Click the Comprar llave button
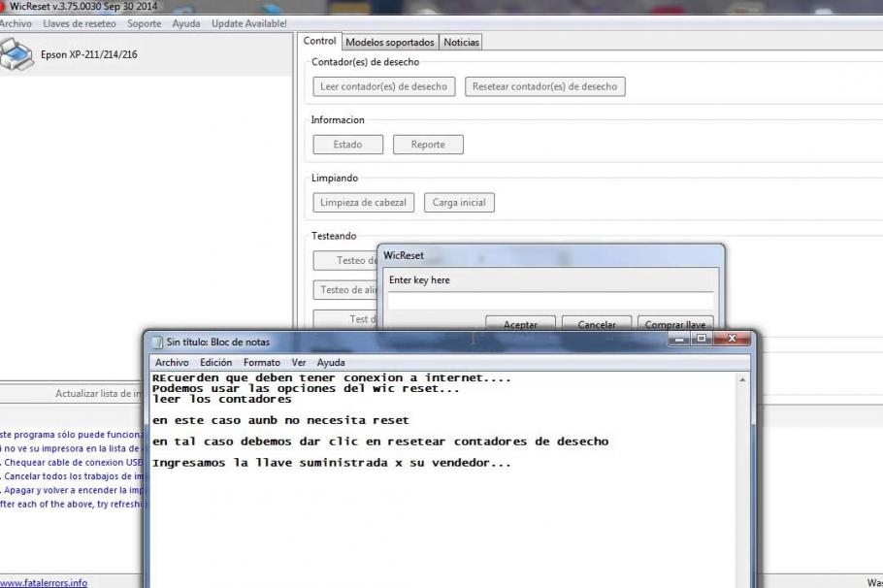 (675, 324)
